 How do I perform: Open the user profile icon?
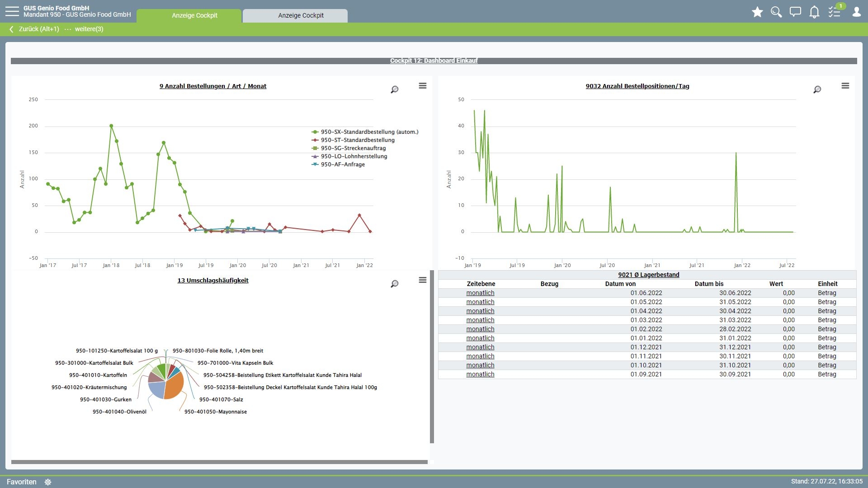coord(856,12)
